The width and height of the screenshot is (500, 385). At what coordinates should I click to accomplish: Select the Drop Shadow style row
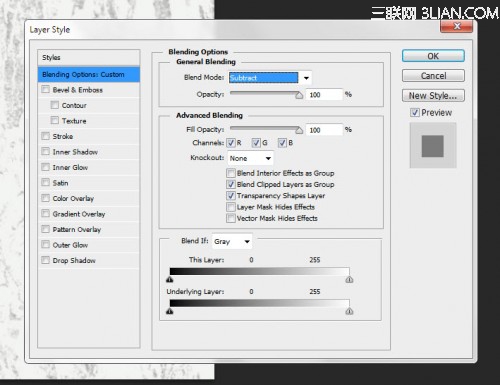89,260
